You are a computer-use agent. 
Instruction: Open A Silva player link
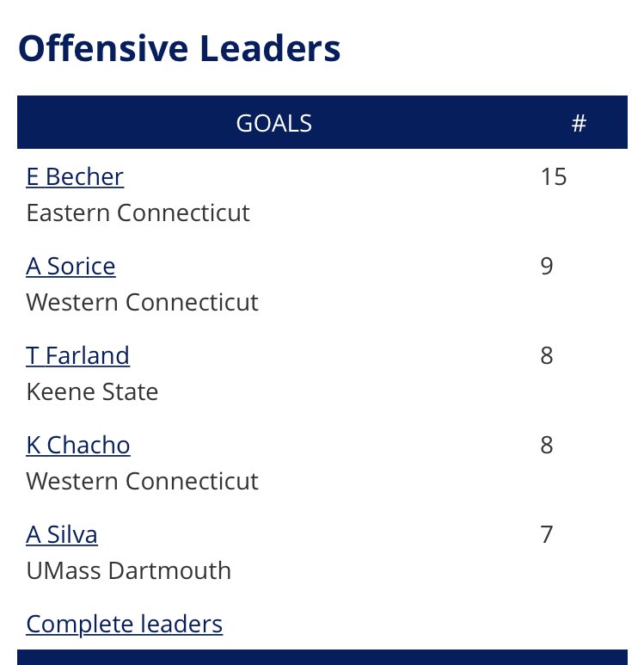(x=62, y=534)
